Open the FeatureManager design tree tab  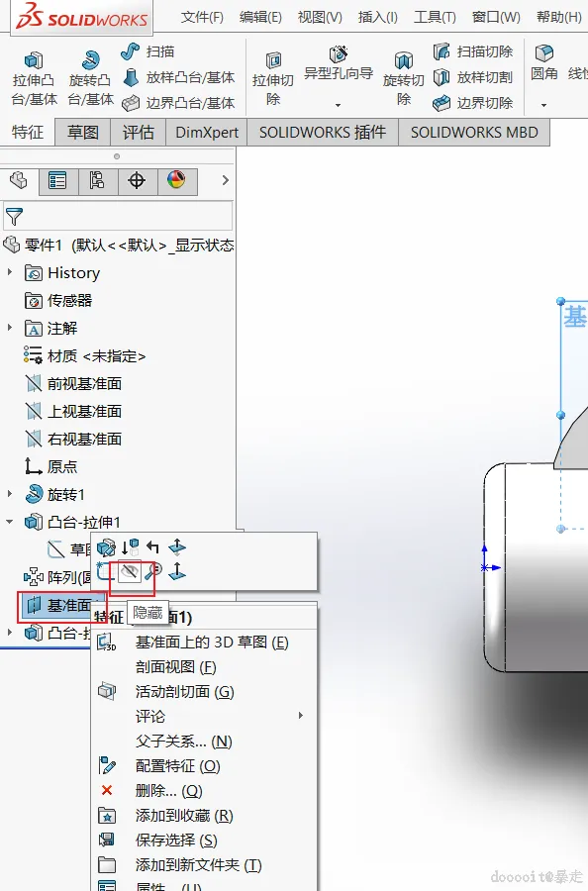pos(19,181)
